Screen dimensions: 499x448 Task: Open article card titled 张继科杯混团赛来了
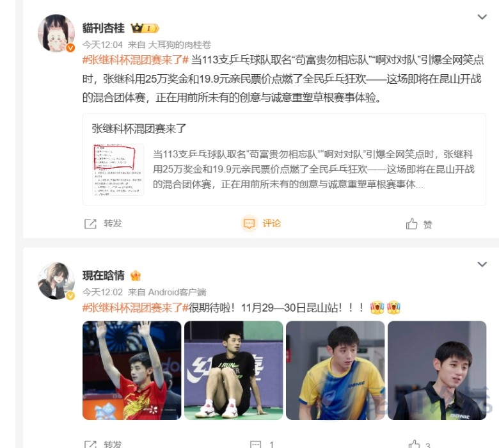coord(284,159)
